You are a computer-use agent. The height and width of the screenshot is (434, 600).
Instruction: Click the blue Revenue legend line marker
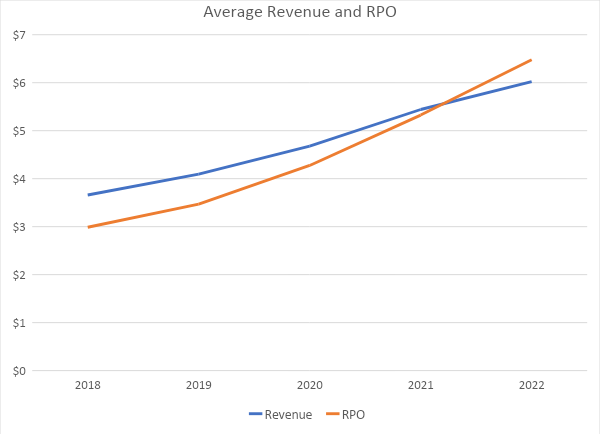pos(255,414)
